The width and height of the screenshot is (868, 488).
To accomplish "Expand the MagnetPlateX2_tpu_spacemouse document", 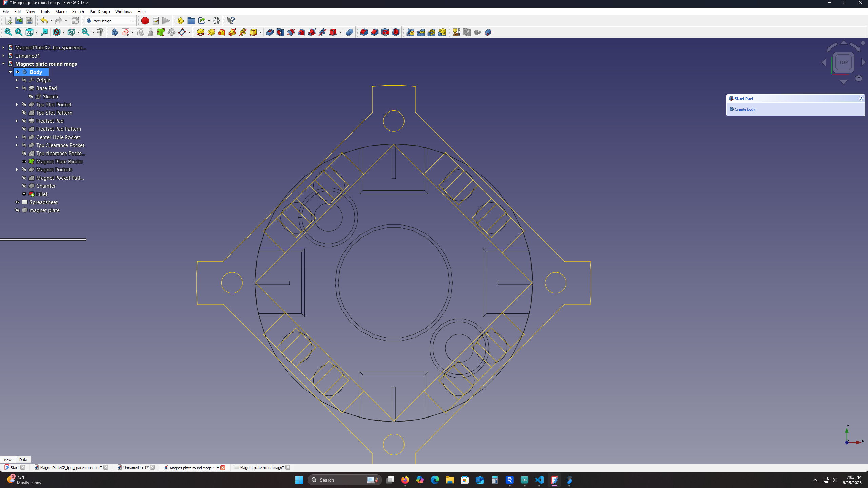I will point(3,47).
